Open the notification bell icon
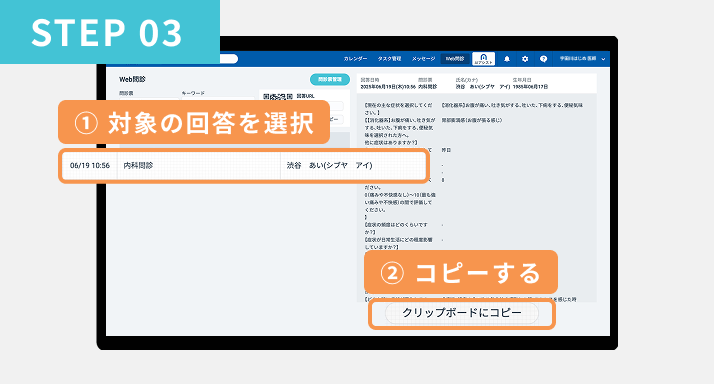 tap(507, 59)
